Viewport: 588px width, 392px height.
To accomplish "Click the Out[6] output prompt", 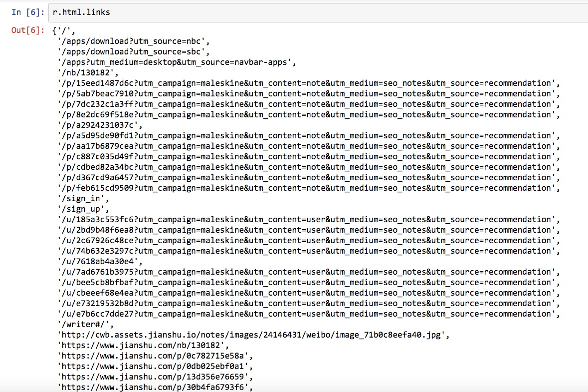I will click(28, 30).
